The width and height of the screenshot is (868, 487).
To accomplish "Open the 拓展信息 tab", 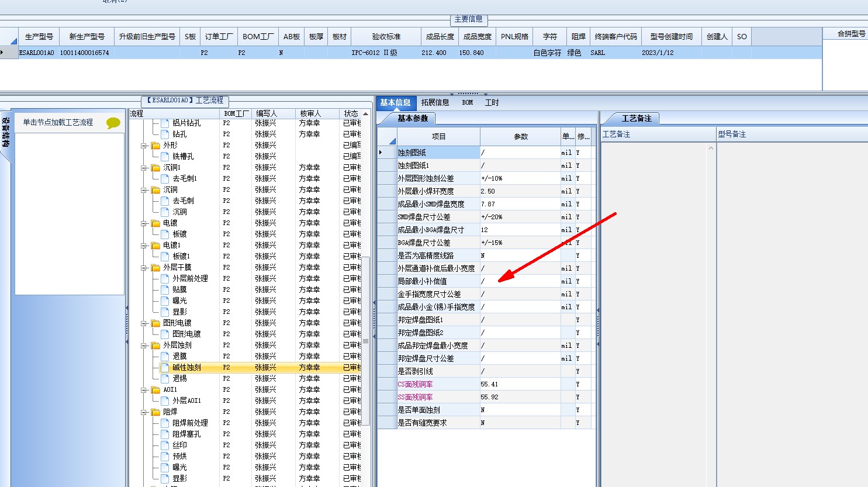I will tap(435, 103).
